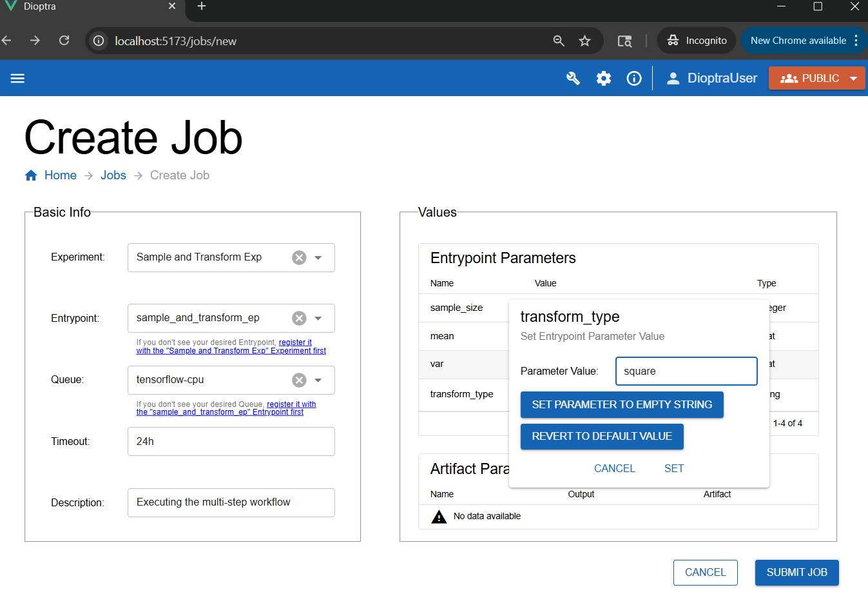Click the info icon in the header
Viewport: 868px width, 603px height.
pyautogui.click(x=633, y=78)
